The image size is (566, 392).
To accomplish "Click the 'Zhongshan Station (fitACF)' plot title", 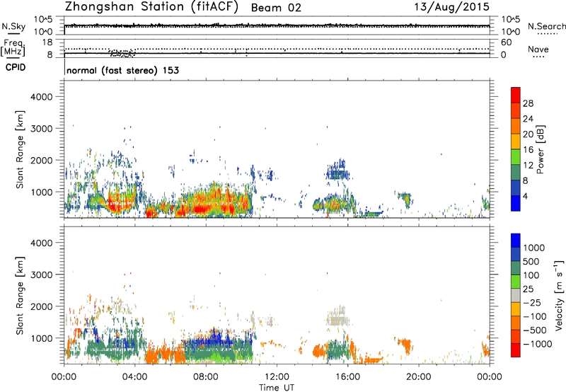I will point(151,7).
